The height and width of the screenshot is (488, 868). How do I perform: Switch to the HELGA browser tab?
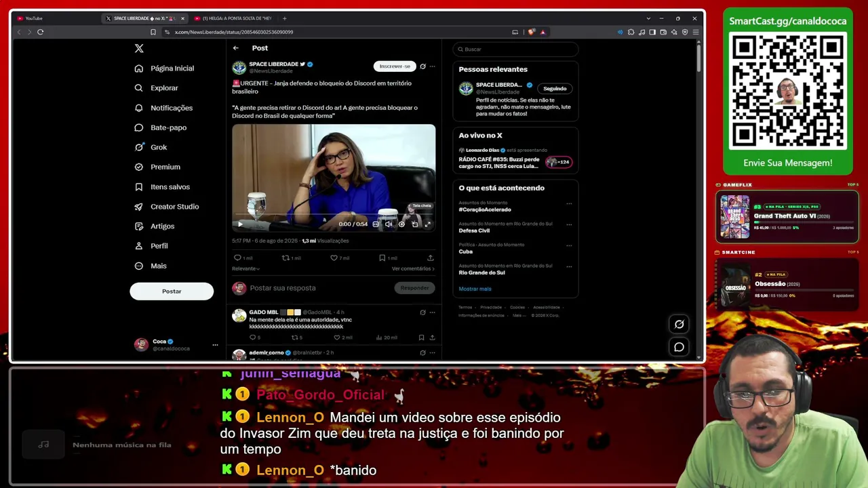(x=233, y=18)
